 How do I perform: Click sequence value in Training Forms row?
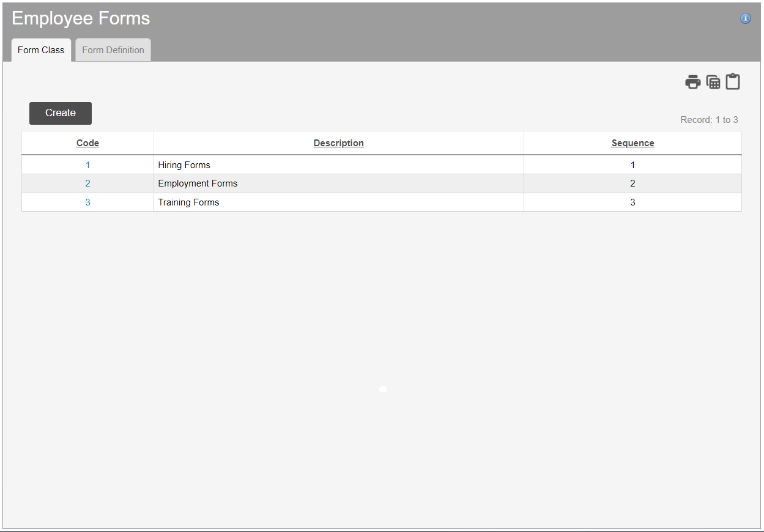coord(632,202)
